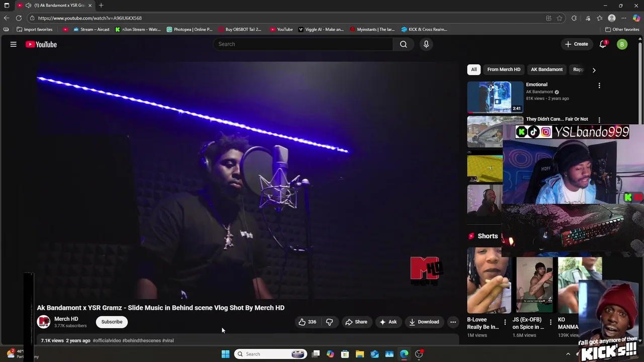Open Import favorites bookmark
Viewport: 644px width, 362px height.
[35, 29]
